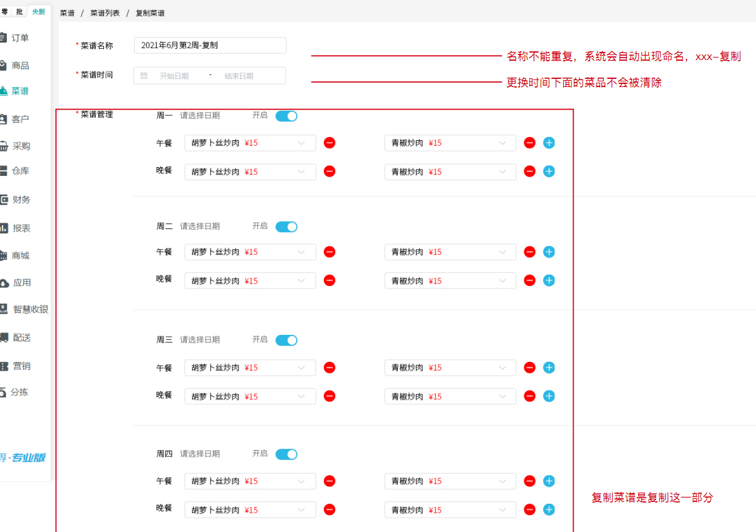Pick 周三 date via 请选择日期
This screenshot has width=756, height=532.
[200, 340]
